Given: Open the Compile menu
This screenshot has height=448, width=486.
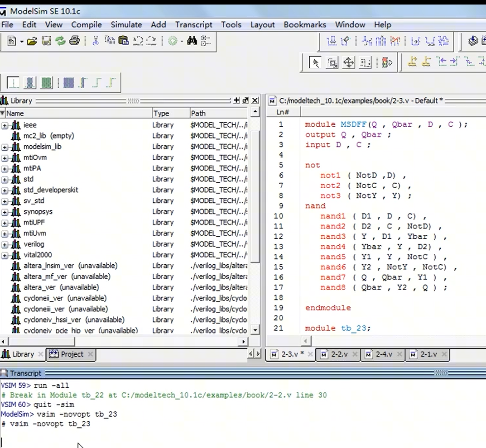Looking at the screenshot, I should [87, 24].
